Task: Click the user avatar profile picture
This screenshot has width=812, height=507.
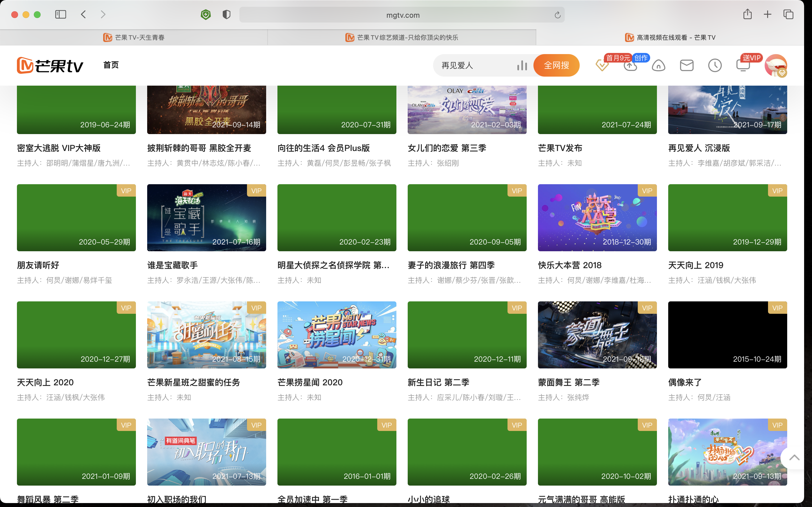Action: pos(775,65)
